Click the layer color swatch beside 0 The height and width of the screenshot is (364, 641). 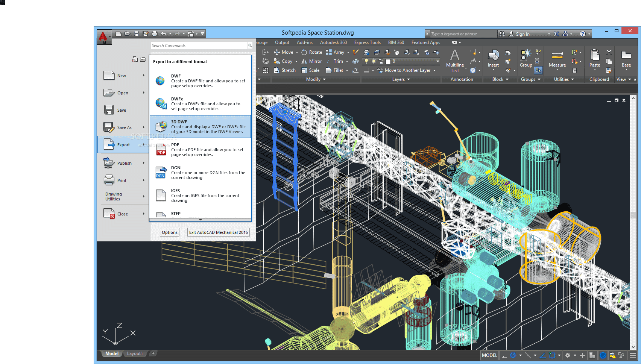click(388, 61)
